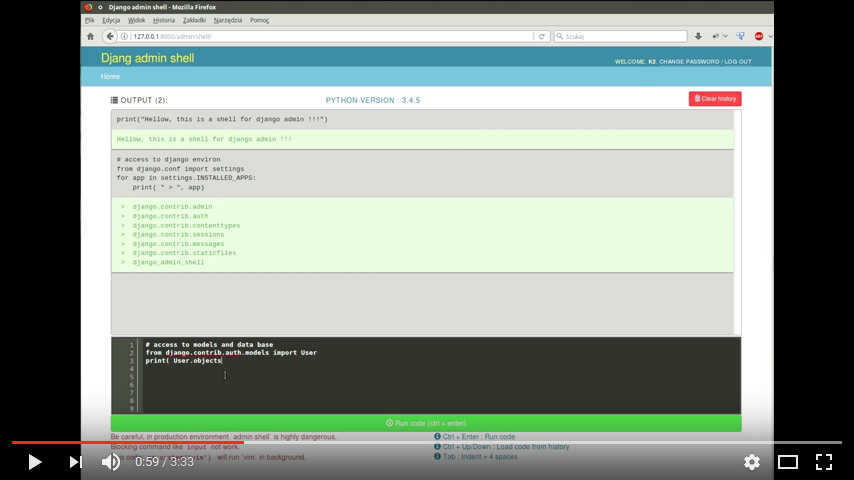Click the red ABP extension icon
The image size is (854, 480).
(x=759, y=37)
